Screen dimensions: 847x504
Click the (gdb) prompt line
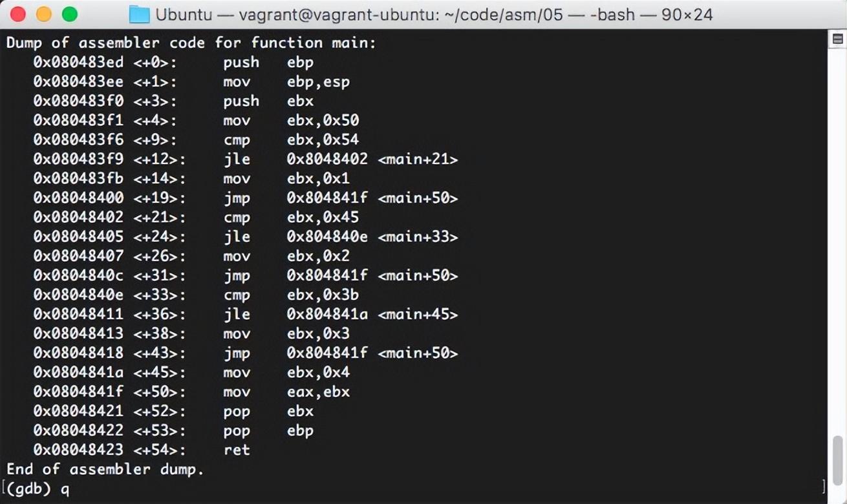[38, 489]
